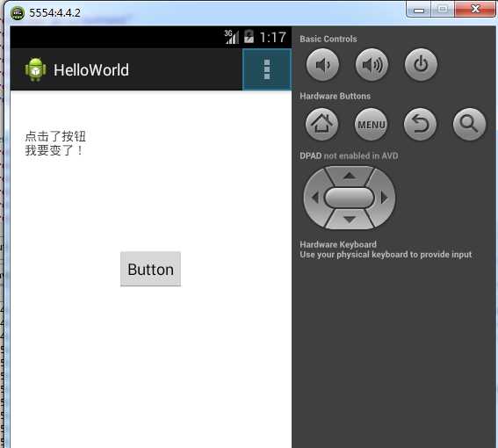Click the HelloWorld Android app icon
This screenshot has height=448, width=498.
(x=35, y=69)
